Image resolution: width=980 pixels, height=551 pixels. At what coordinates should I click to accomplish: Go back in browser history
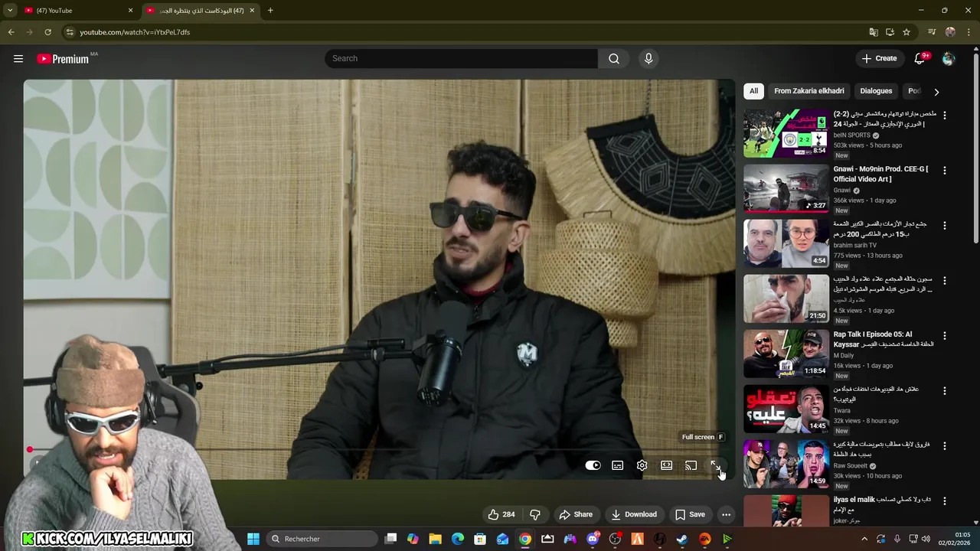pos(11,32)
